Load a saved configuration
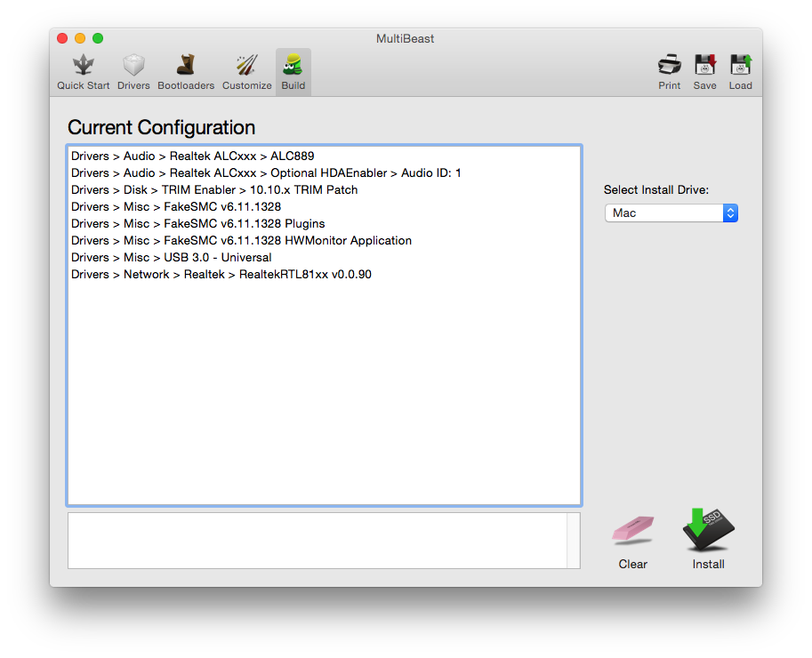The width and height of the screenshot is (812, 658). (x=740, y=72)
